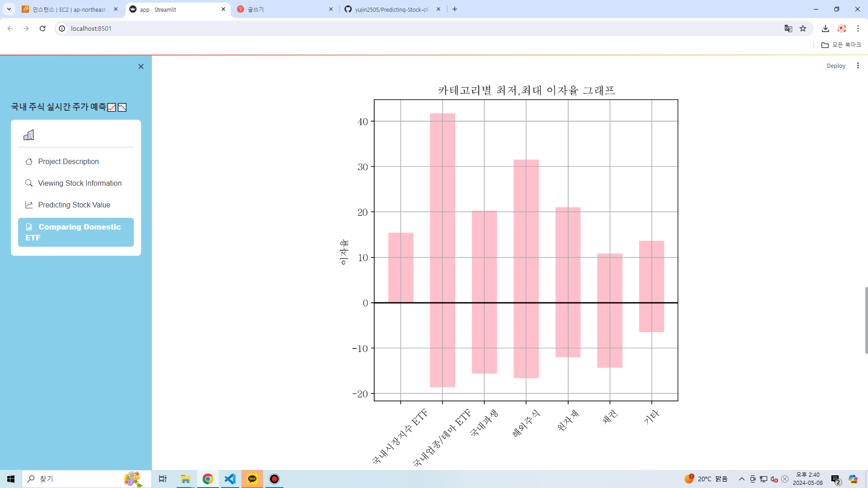Open Visual Studio Code from taskbar

(230, 479)
